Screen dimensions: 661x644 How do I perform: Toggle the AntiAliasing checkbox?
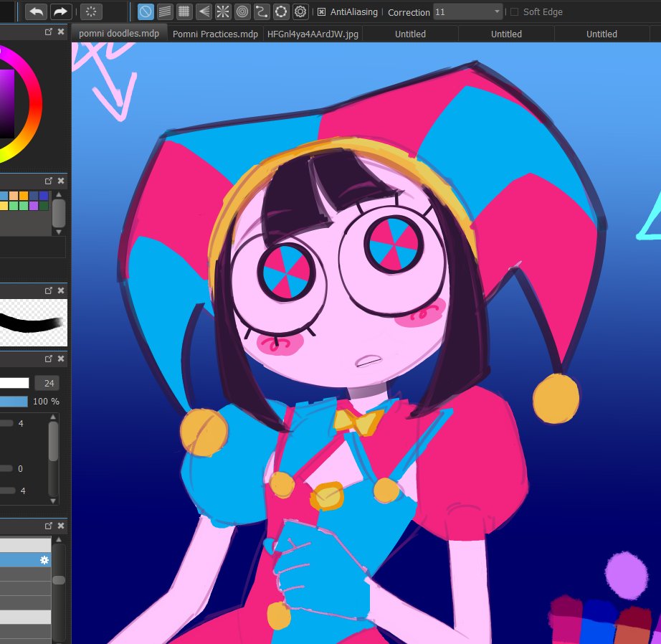pyautogui.click(x=321, y=11)
